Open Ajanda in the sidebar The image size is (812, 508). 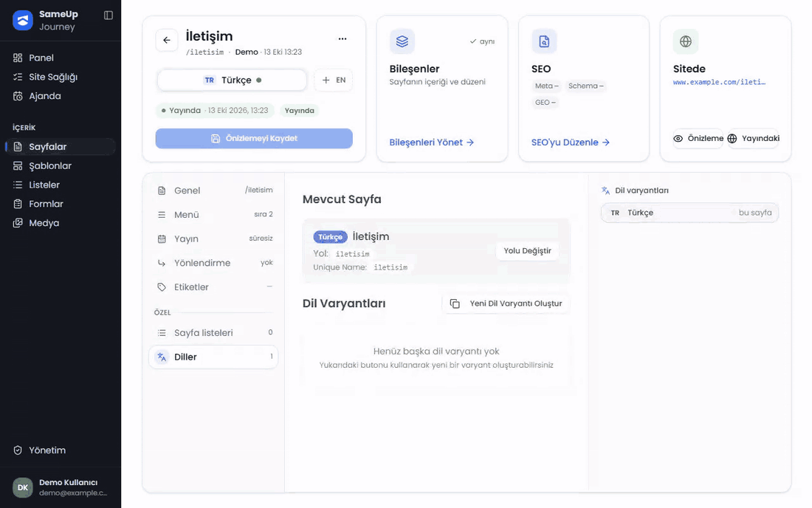click(x=61, y=96)
